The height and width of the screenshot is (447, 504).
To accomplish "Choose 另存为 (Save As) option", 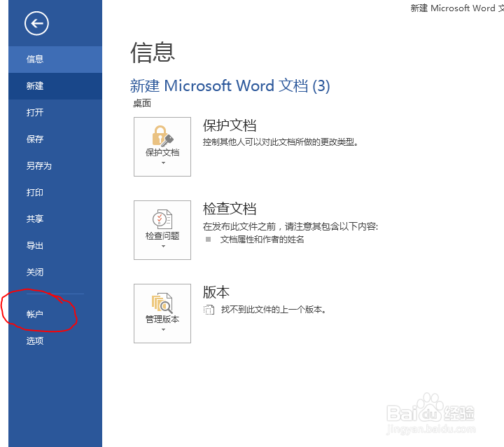I will (x=55, y=166).
